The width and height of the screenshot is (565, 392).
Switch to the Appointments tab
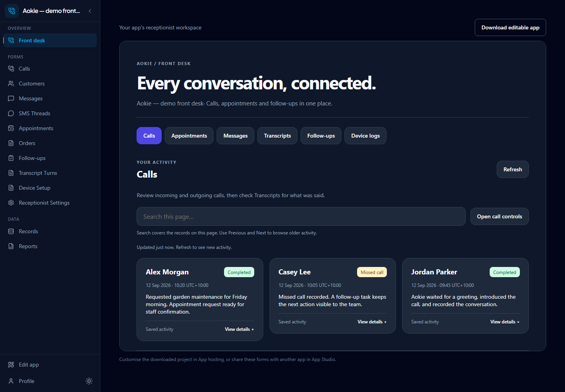tap(189, 136)
